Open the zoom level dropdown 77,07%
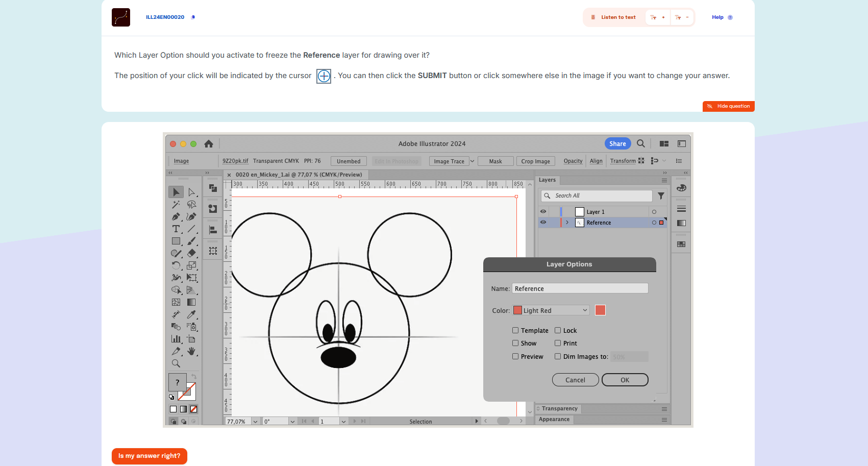This screenshot has width=868, height=466. tap(255, 422)
